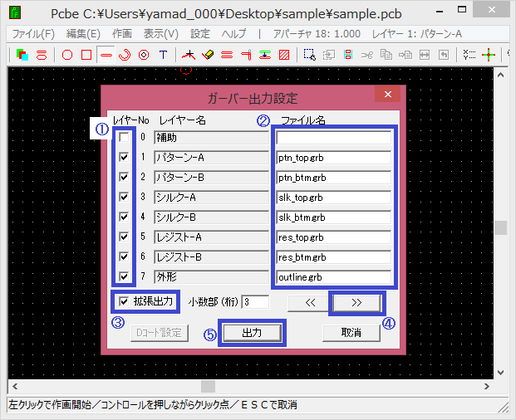516x420 pixels.
Task: Click the parallel lines tool icon
Action: (227, 55)
